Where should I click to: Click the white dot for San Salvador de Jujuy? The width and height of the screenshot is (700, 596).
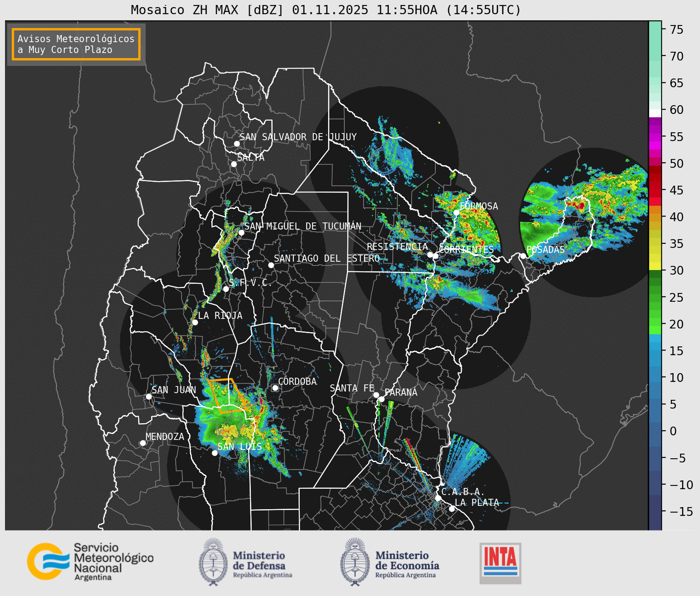click(237, 144)
